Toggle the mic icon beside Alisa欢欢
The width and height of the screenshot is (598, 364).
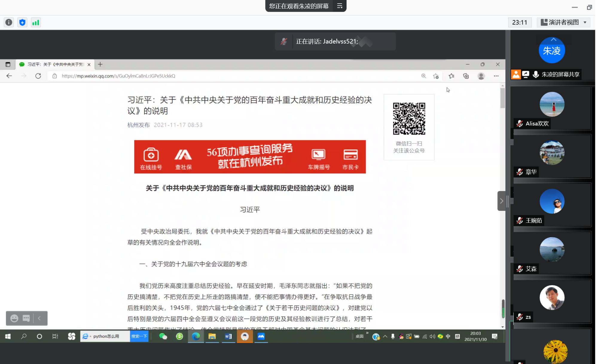point(520,124)
